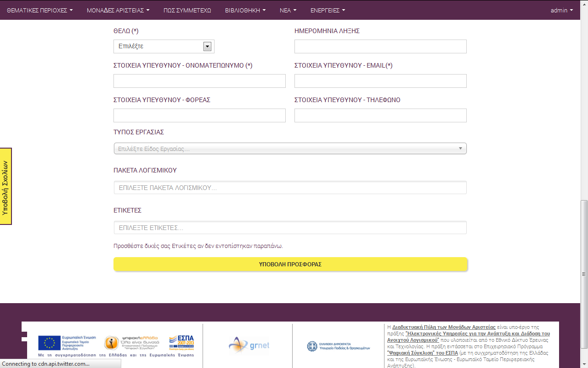Go to ΠΩΣ ΣΥΜΜΕΤΕΧΩ page
This screenshot has width=588, height=368.
[187, 10]
